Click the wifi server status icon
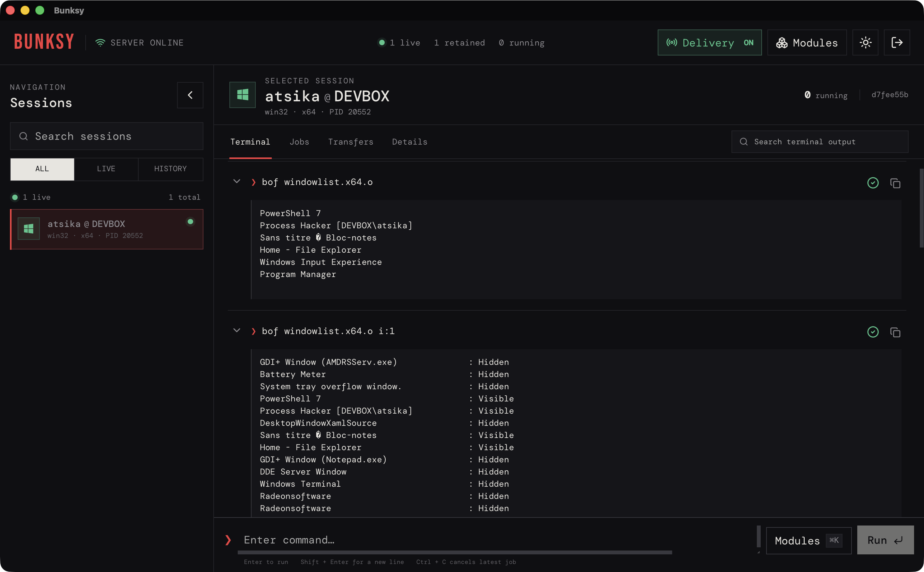Screen dimensions: 924x572 tap(100, 43)
